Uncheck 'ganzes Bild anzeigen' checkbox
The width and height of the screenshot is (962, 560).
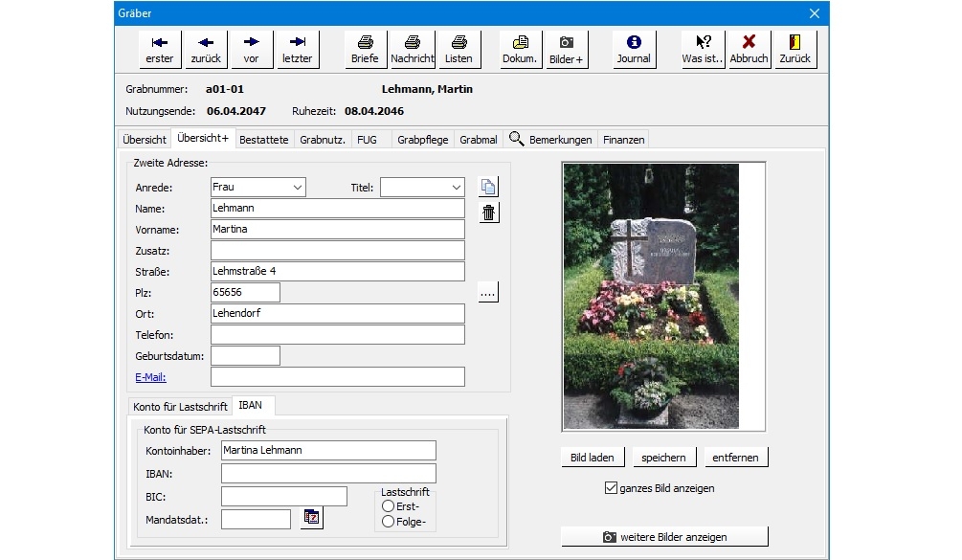point(612,488)
